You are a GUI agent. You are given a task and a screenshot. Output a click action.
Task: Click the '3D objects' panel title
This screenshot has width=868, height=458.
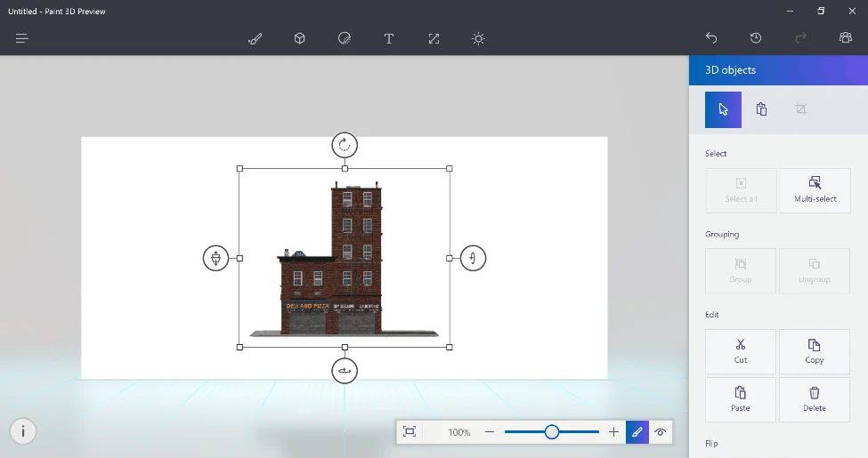pos(730,70)
